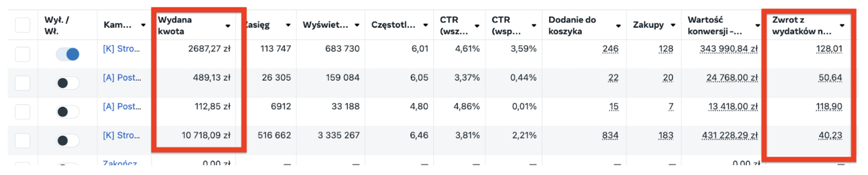Expand the Wyświet... column dropdown arrow
The width and height of the screenshot is (868, 175).
tap(357, 25)
